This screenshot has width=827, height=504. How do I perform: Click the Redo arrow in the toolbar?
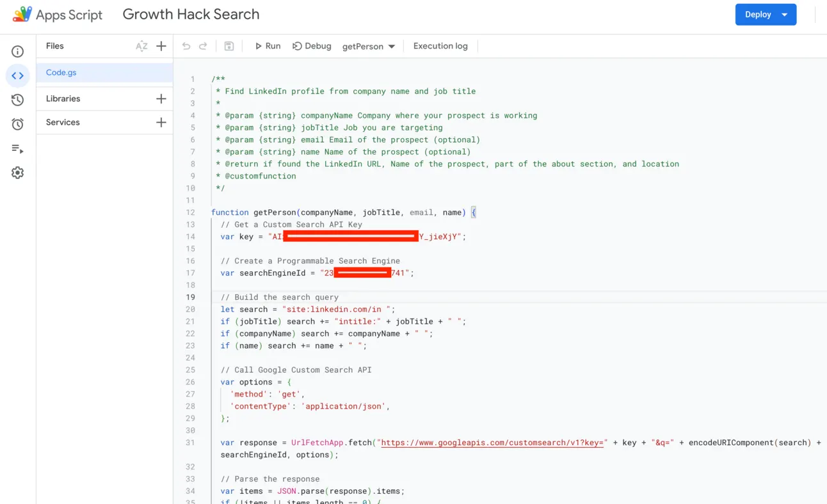pyautogui.click(x=203, y=46)
